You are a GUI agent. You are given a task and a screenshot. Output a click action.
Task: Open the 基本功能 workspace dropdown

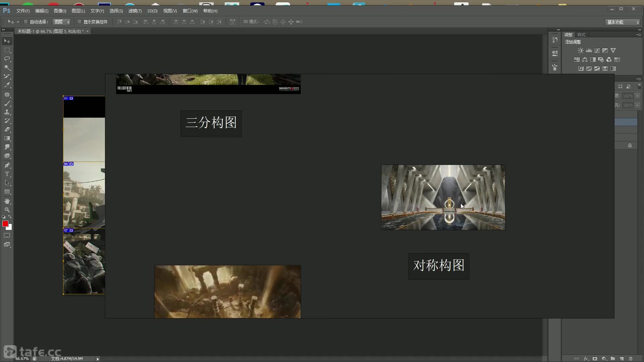[623, 22]
